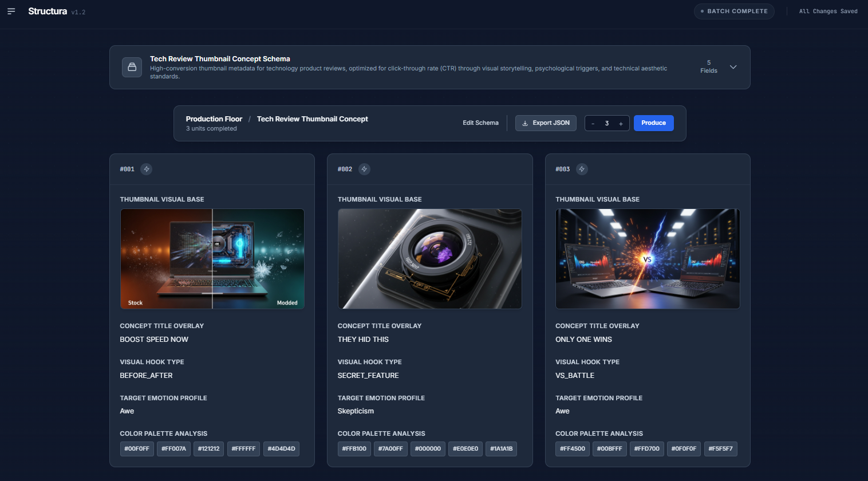The height and width of the screenshot is (481, 868).
Task: Open the Stock vs Modded laptop thumbnail
Action: 212,259
